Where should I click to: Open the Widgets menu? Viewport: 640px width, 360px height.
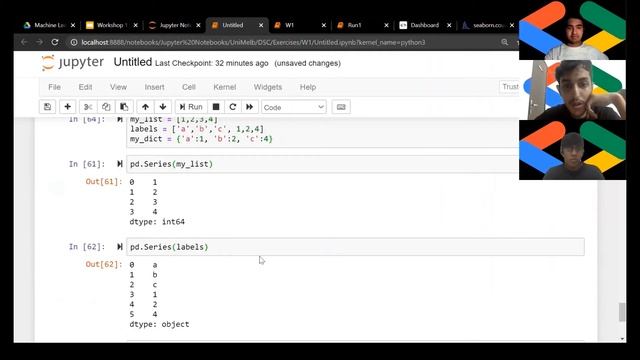pyautogui.click(x=268, y=87)
